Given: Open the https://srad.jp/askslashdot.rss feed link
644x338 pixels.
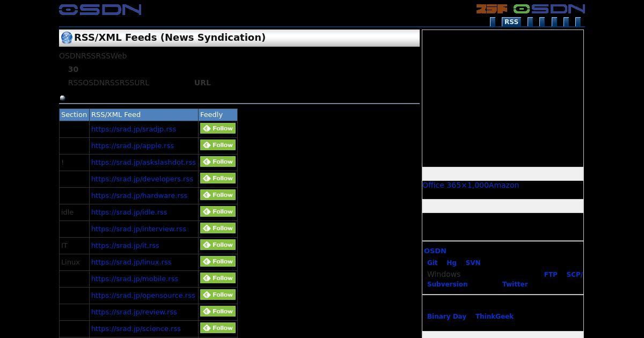Looking at the screenshot, I should click(143, 162).
